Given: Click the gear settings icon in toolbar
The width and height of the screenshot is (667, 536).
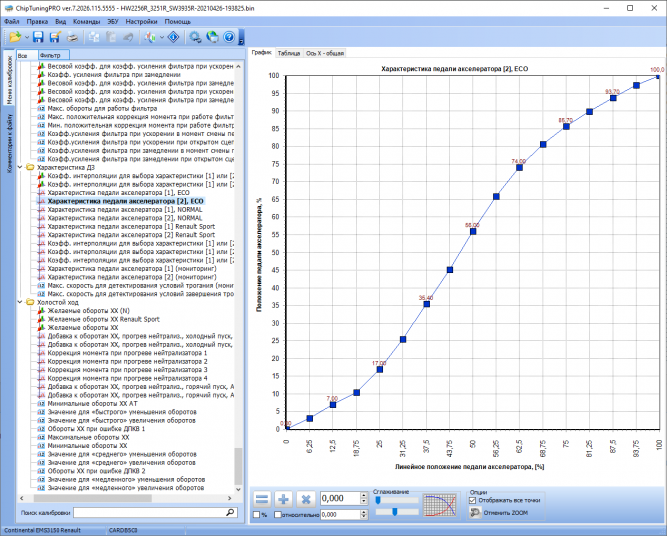Looking at the screenshot, I should pos(195,37).
